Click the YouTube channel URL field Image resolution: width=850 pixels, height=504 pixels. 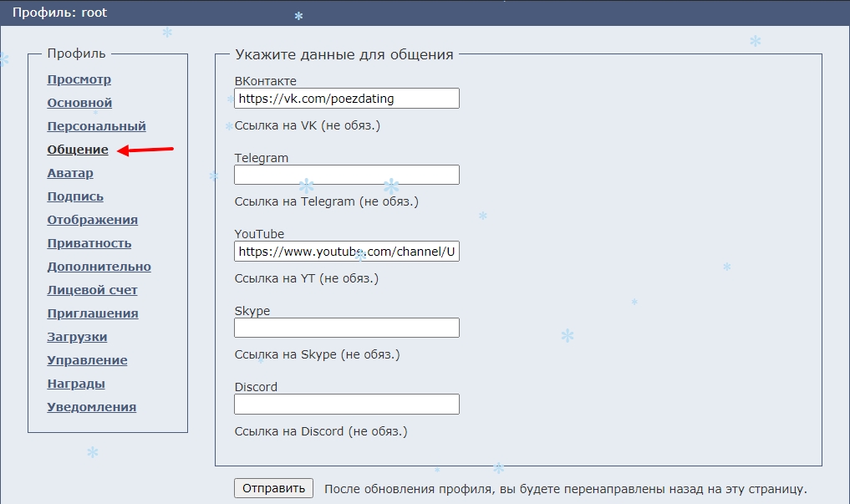point(347,252)
